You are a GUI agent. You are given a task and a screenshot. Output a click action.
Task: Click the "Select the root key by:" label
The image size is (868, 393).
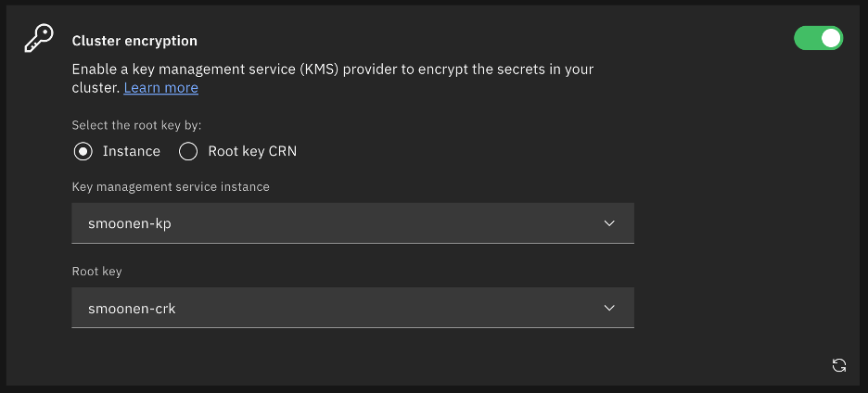click(x=136, y=125)
